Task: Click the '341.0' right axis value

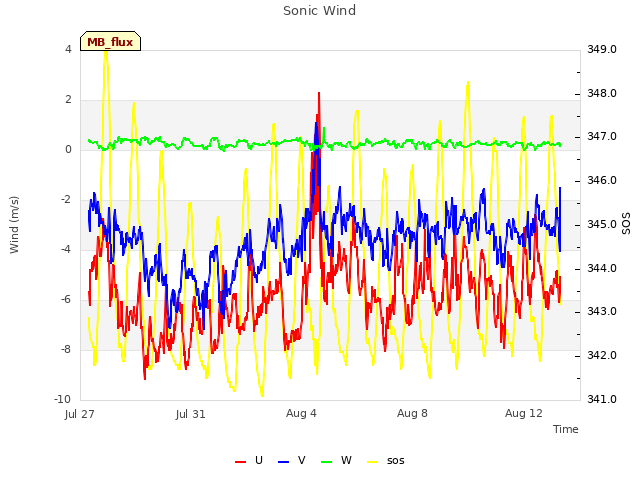Action: click(602, 399)
